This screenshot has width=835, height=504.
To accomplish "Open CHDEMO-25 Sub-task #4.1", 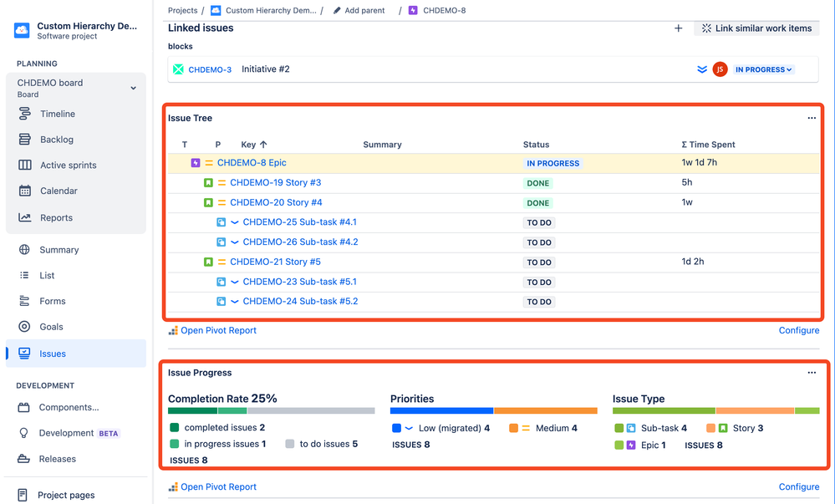I will [300, 221].
